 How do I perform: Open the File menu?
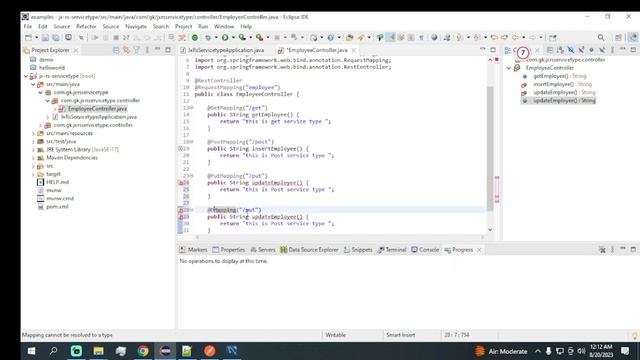point(28,26)
